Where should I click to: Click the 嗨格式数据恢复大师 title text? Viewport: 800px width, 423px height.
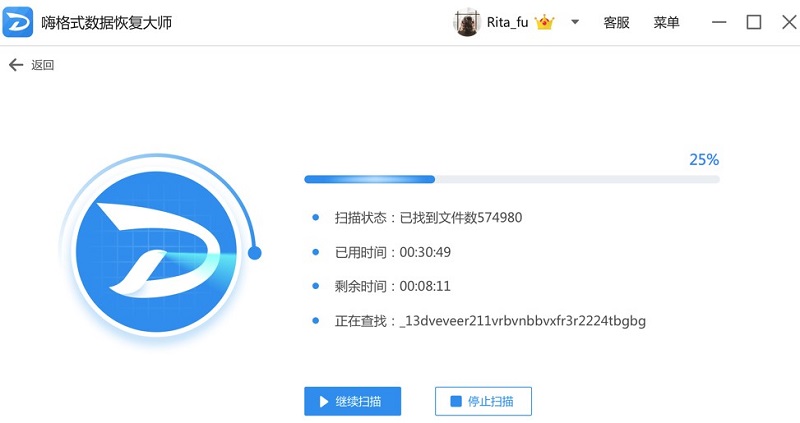tap(106, 22)
